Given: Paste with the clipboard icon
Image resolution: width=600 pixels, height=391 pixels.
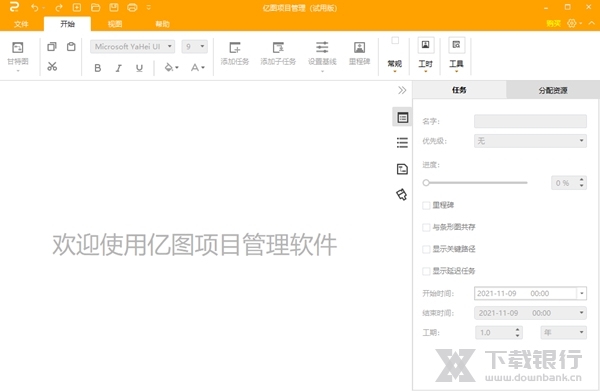Looking at the screenshot, I should pos(71,47).
